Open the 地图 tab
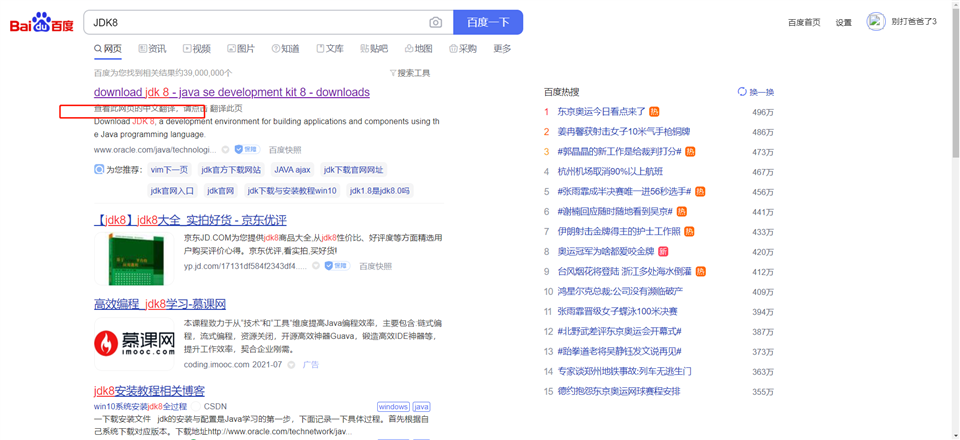Viewport: 960px width, 440px height. pos(419,49)
